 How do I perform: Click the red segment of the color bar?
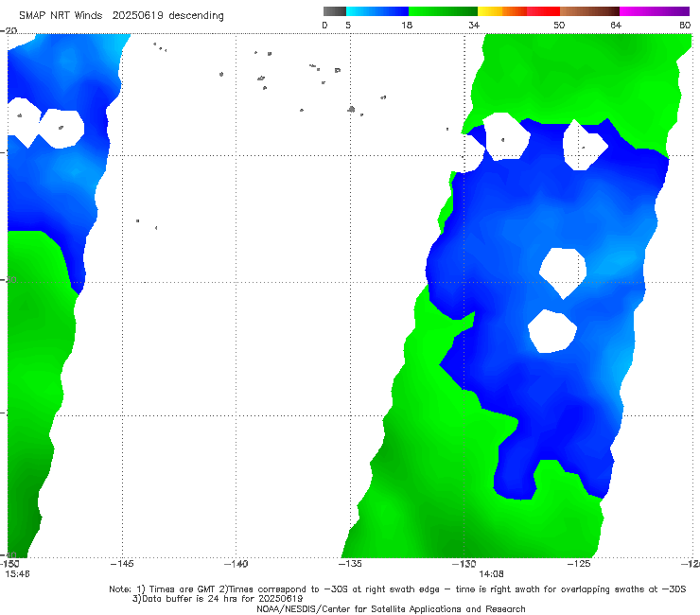pos(543,11)
